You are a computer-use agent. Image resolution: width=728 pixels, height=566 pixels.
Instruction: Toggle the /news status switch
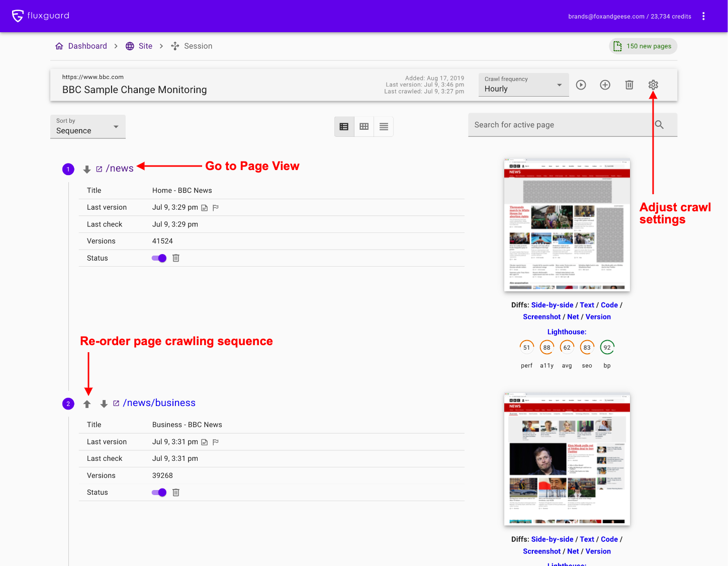coord(159,258)
